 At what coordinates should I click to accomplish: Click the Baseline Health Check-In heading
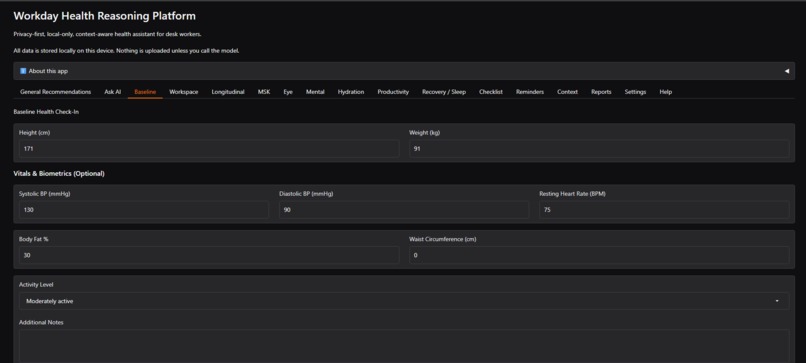tap(46, 112)
